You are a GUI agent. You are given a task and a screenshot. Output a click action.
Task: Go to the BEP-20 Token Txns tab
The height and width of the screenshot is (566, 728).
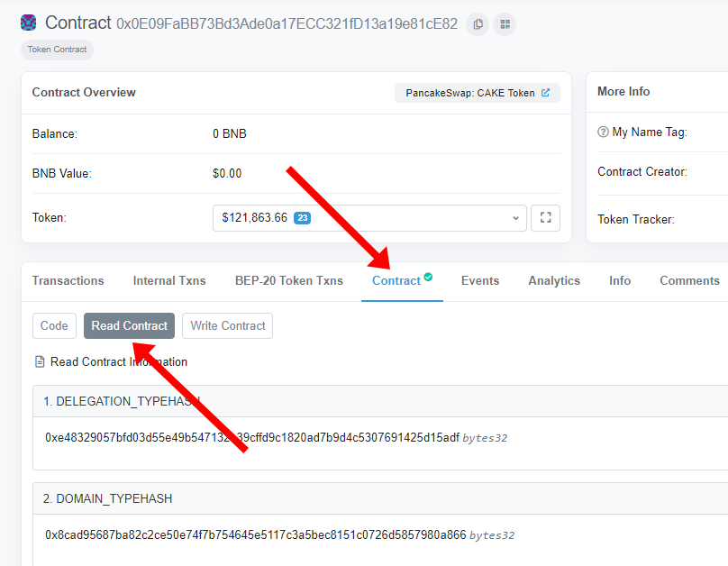(289, 281)
